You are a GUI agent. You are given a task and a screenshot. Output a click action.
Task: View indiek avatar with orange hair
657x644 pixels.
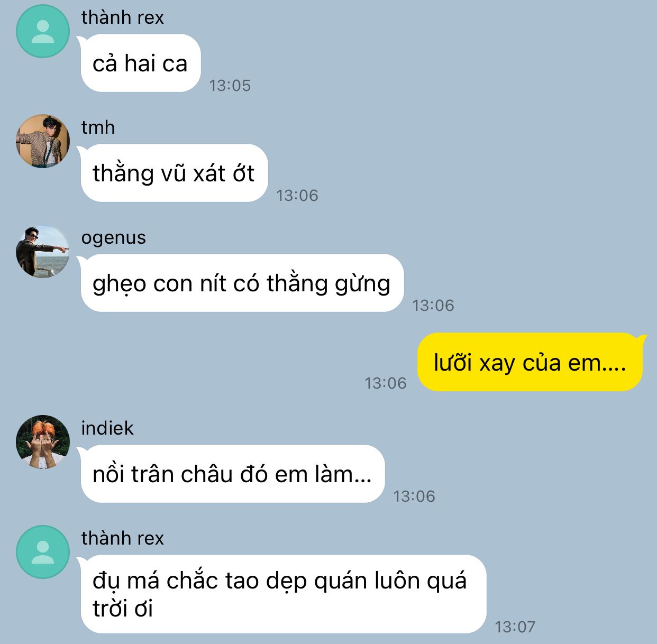point(43,442)
